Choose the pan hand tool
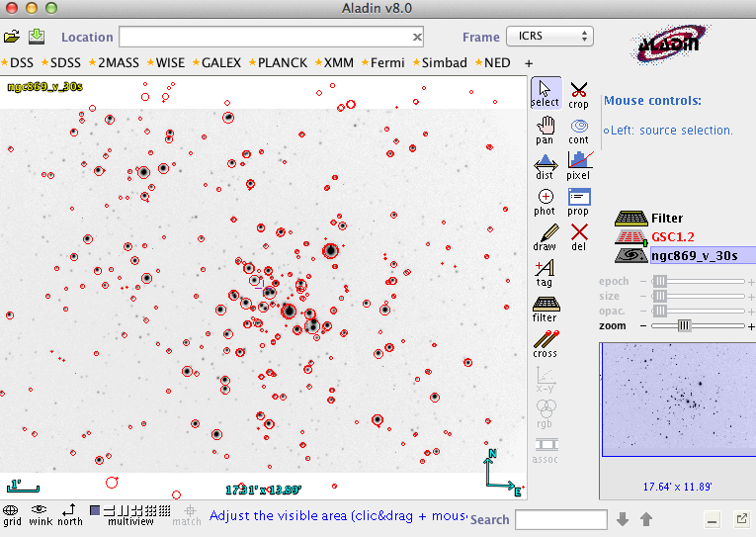Viewport: 756px width, 537px height. (x=546, y=131)
